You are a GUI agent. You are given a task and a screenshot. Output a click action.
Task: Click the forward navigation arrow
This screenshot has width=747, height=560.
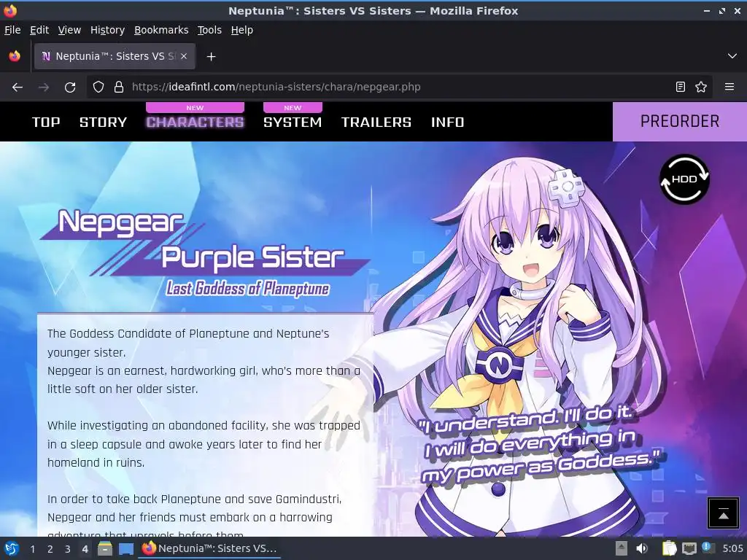[x=44, y=87]
